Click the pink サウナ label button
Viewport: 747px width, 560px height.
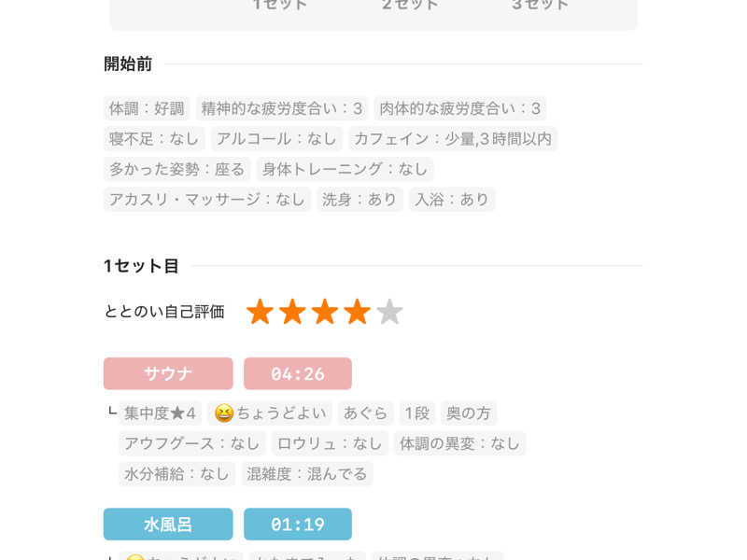coord(168,373)
